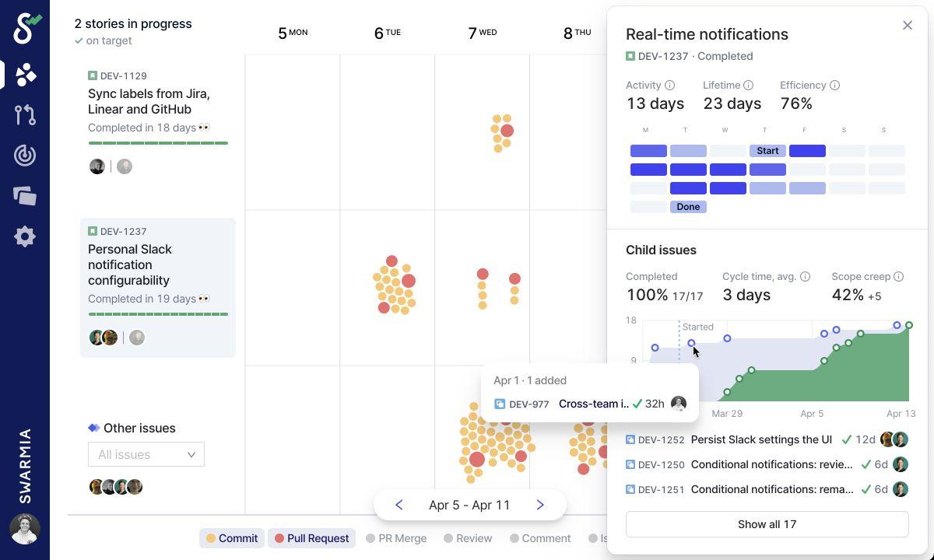Toggle the Commit legend filter
Image resolution: width=934 pixels, height=560 pixels.
point(231,538)
